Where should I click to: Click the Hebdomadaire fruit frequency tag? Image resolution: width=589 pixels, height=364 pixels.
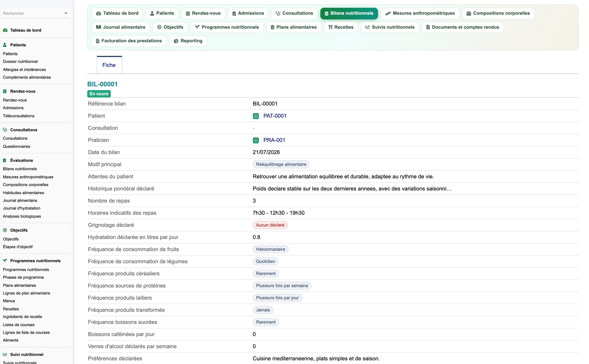pos(271,249)
